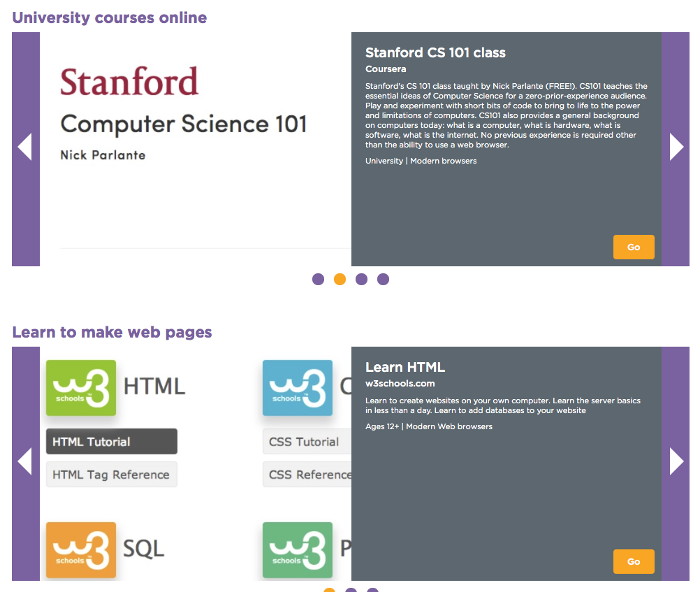
Task: Click Go on Stanford CS 101 class
Action: click(x=634, y=247)
